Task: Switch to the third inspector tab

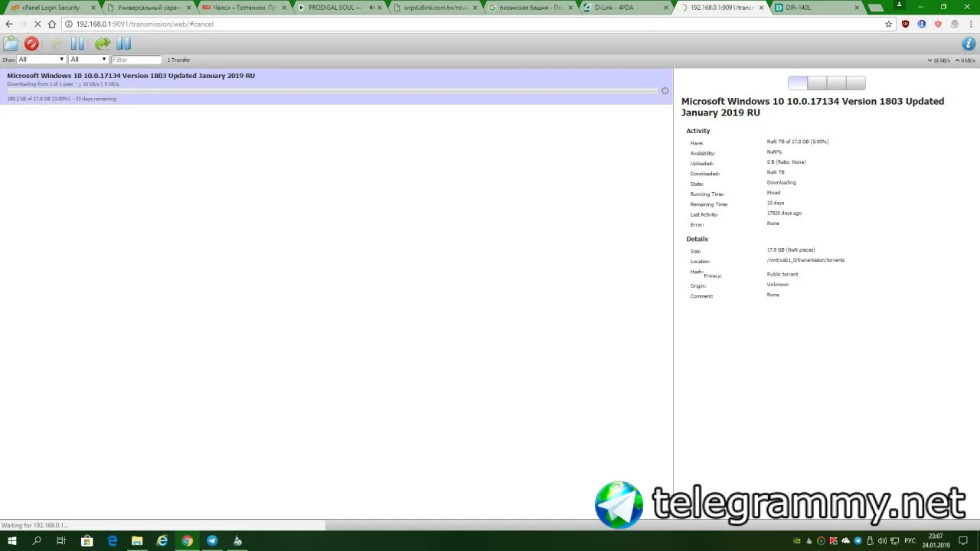Action: tap(836, 83)
